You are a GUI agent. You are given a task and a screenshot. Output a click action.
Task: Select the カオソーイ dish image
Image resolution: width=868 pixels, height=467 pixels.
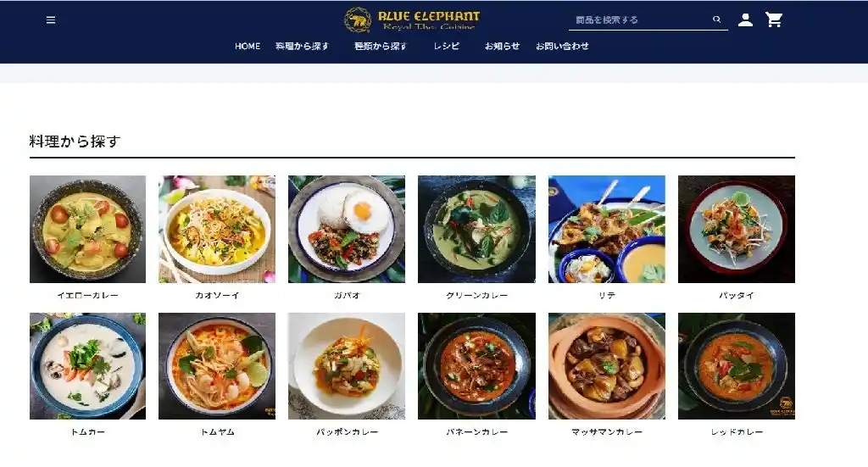point(217,229)
